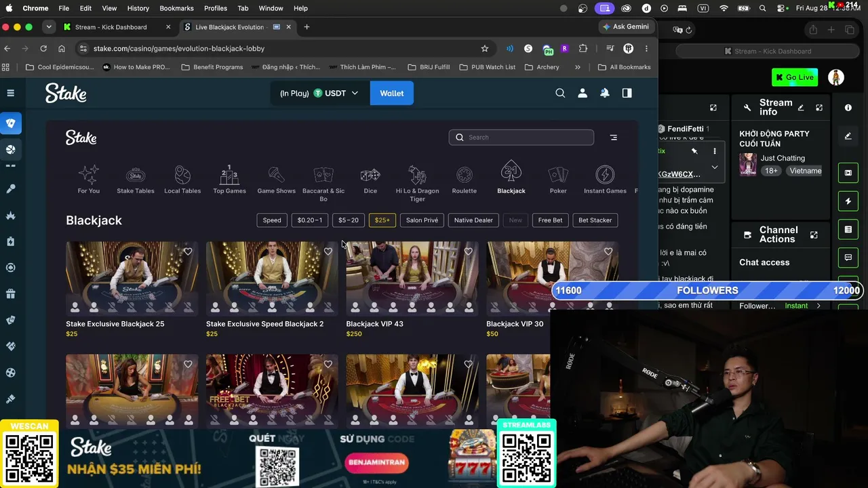
Task: Expand the Channel Actions panel
Action: click(x=814, y=235)
